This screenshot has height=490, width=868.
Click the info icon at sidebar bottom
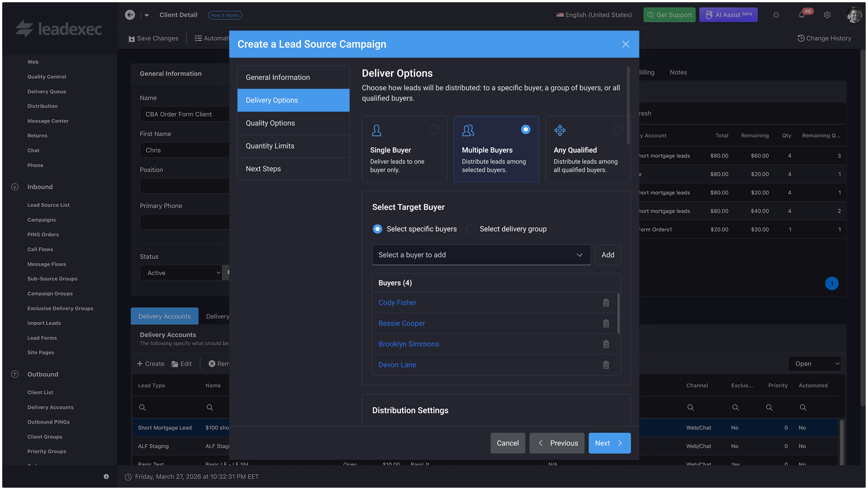coord(106,477)
